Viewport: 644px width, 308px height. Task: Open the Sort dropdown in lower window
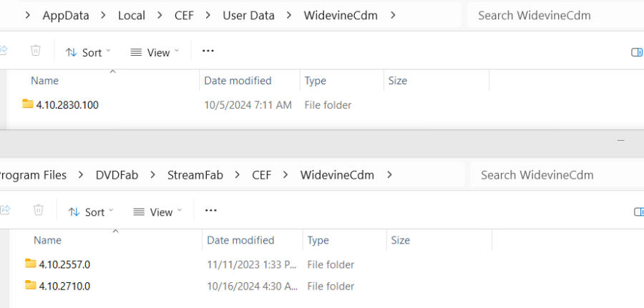tap(92, 212)
